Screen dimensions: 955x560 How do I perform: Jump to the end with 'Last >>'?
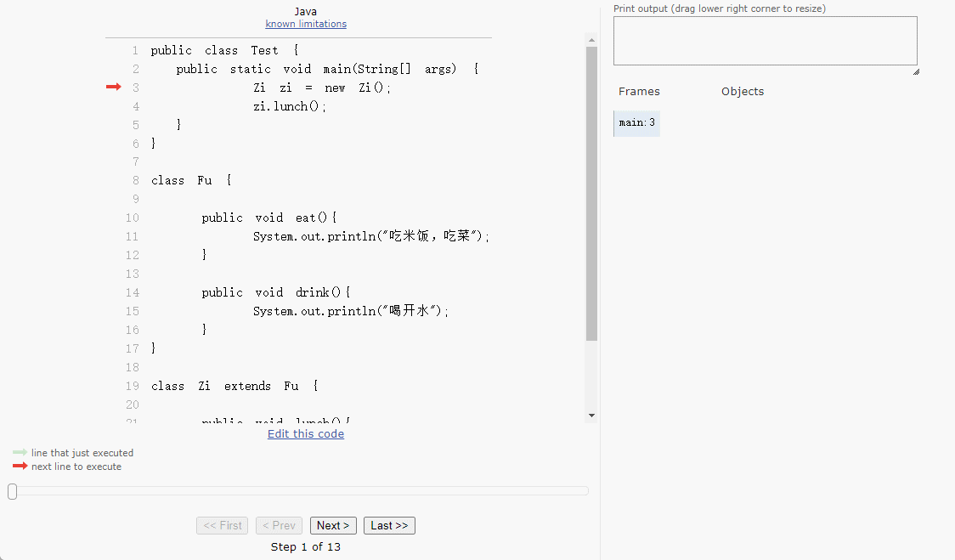(x=389, y=525)
